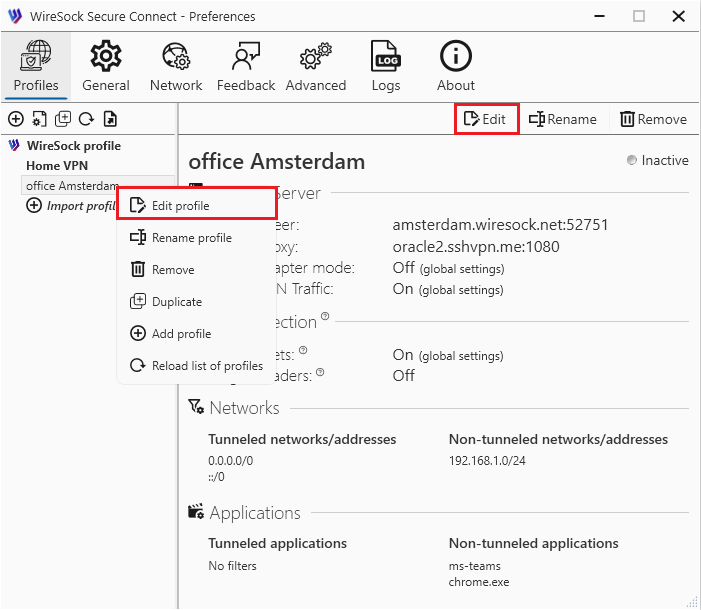Click the non-tunneled app chrome.exe
Viewport: 701px width, 610px height.
click(x=479, y=582)
